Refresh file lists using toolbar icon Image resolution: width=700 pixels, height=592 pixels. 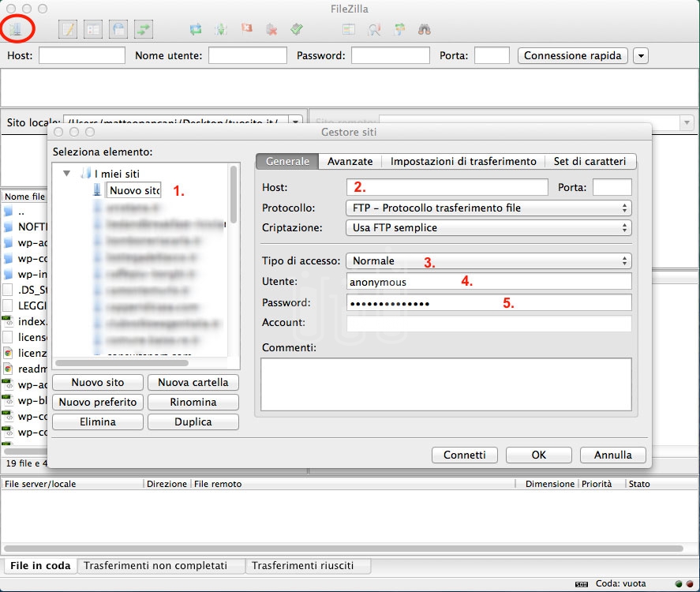[x=196, y=29]
